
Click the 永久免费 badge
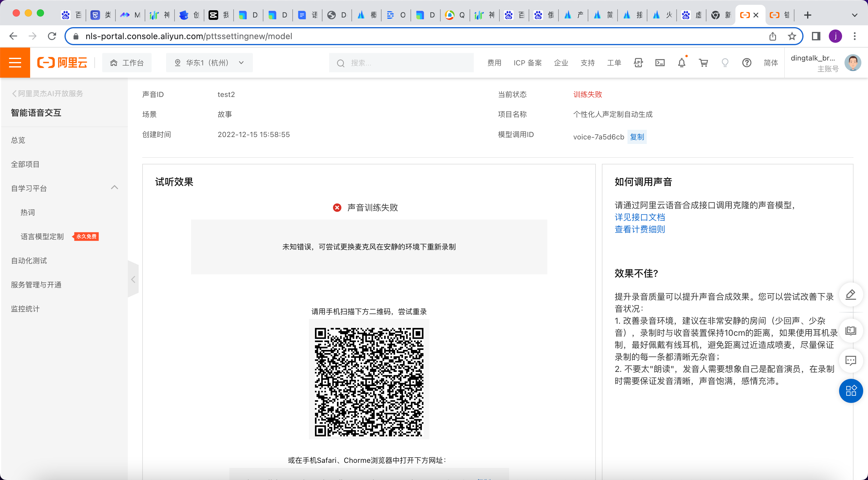pos(86,236)
